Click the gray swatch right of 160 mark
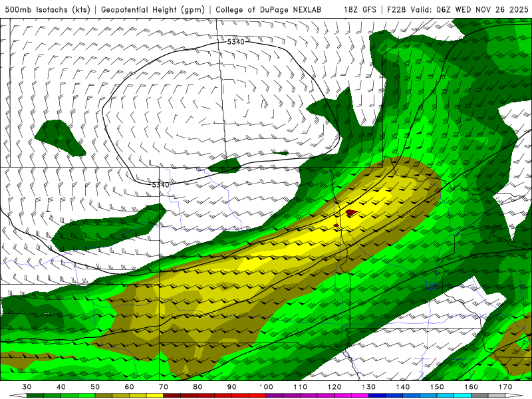 [x=479, y=396]
